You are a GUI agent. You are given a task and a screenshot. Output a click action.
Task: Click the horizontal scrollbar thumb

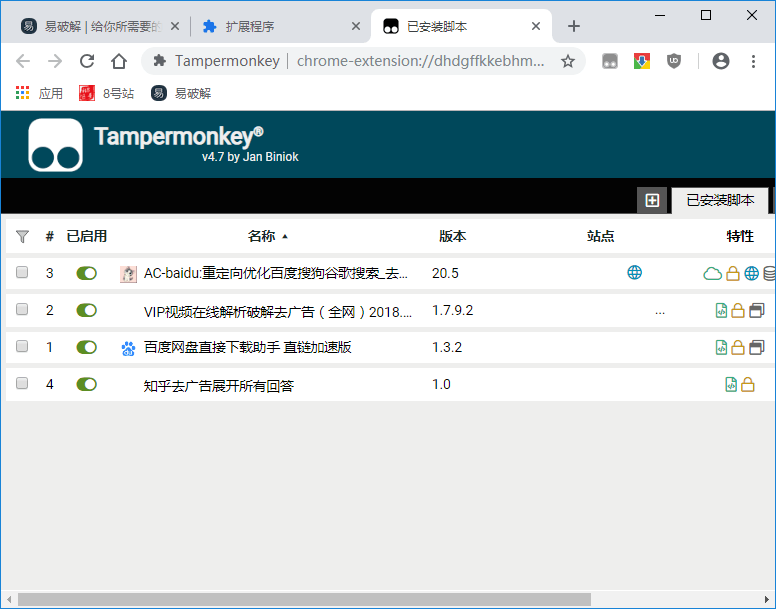point(304,600)
